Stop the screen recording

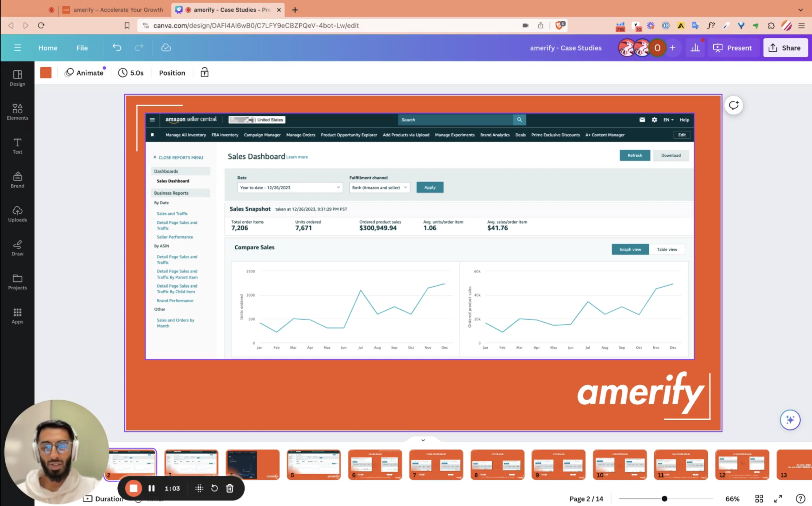[134, 488]
